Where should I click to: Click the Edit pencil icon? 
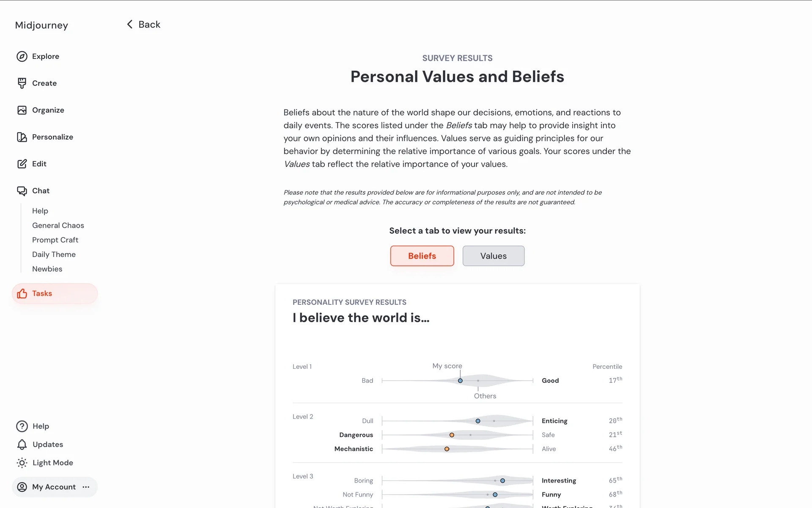pos(22,164)
